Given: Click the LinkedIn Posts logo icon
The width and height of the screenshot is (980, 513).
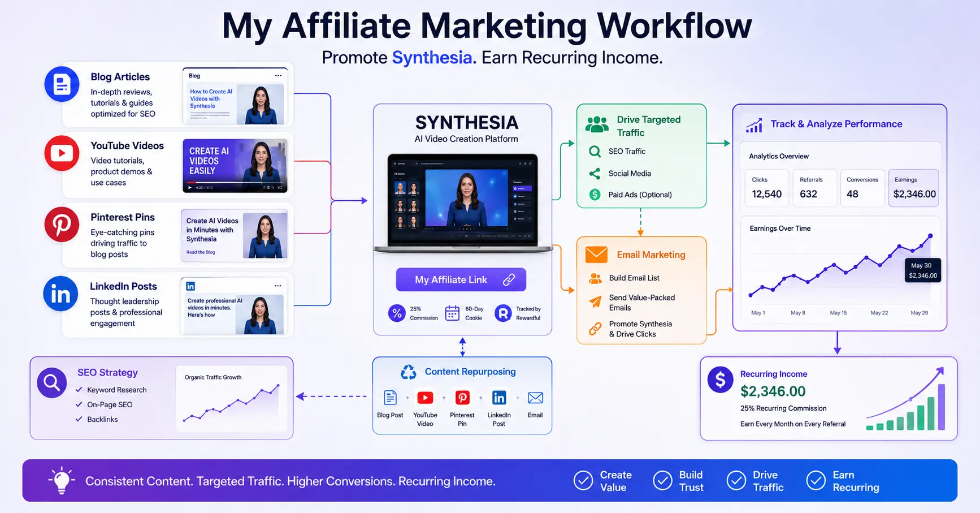Looking at the screenshot, I should 60,294.
